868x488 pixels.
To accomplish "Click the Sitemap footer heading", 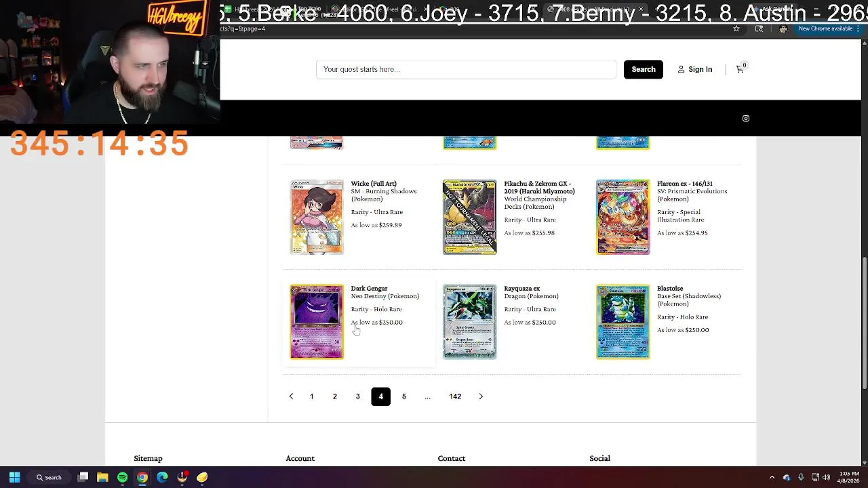I will tap(148, 459).
